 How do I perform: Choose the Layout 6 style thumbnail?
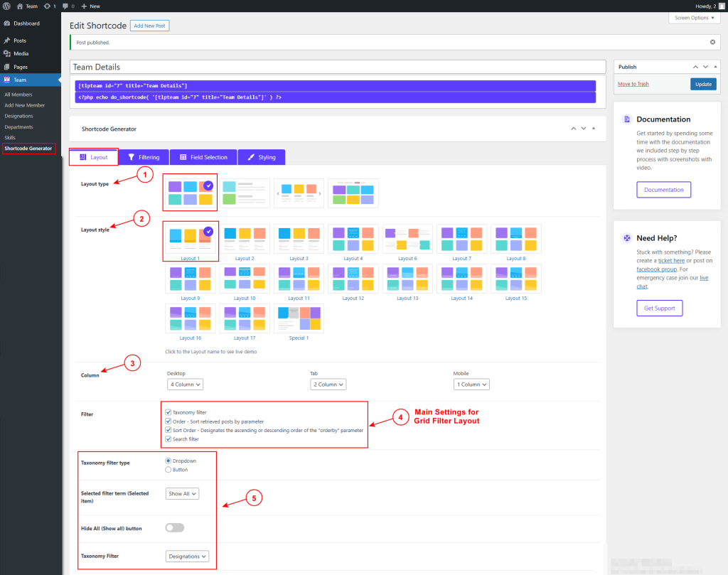coord(407,239)
